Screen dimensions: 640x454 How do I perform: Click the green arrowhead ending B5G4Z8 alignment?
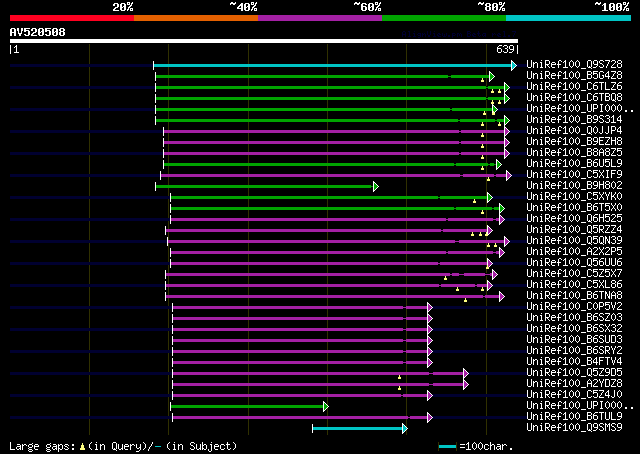492,76
